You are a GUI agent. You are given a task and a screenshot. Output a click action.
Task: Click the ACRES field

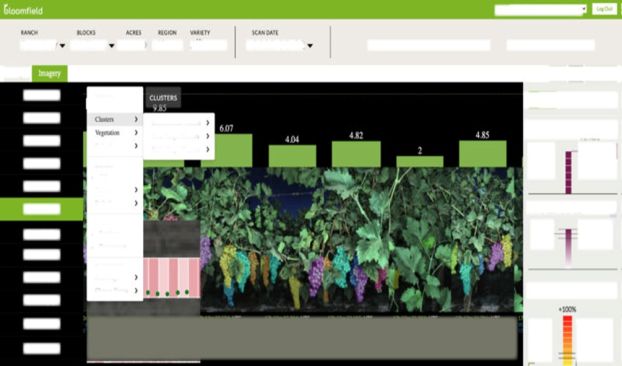tap(131, 45)
